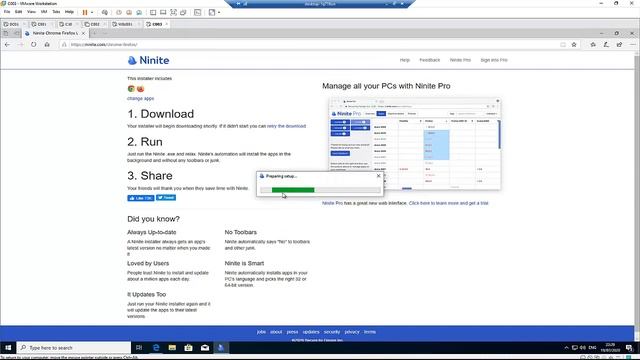640x360 pixels.
Task: Open the VMware View menu
Action: tap(31, 12)
